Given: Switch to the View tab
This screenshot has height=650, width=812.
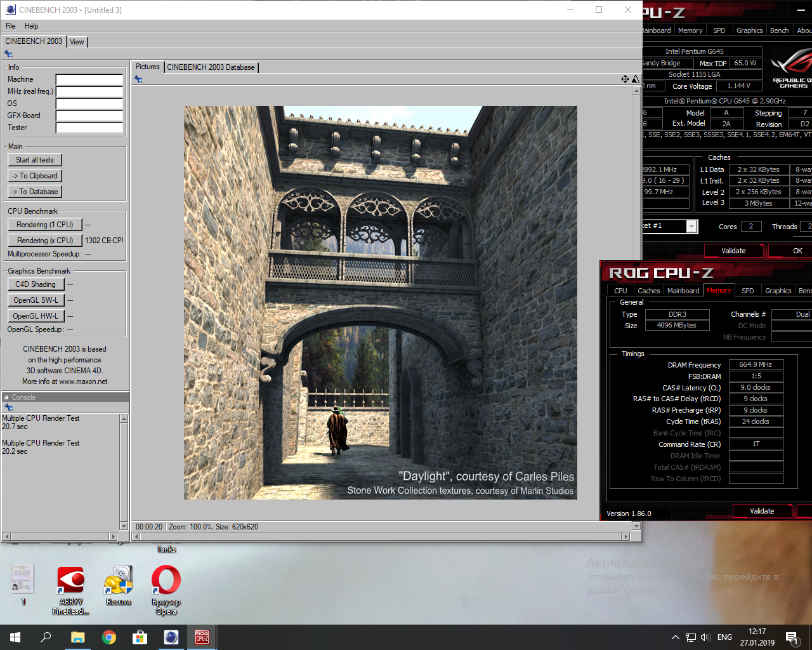Looking at the screenshot, I should (77, 42).
